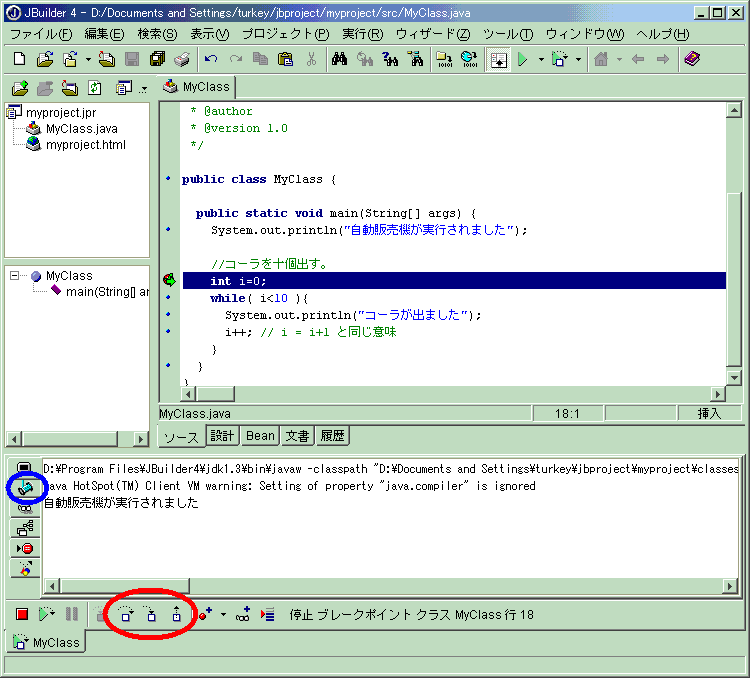Image resolution: width=750 pixels, height=678 pixels.
Task: Switch to the 設計 tab
Action: (x=221, y=436)
